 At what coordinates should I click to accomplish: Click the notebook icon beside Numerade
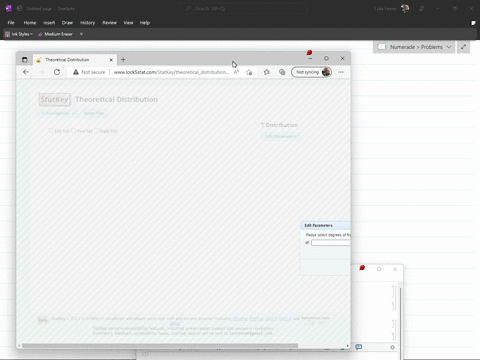tap(382, 47)
